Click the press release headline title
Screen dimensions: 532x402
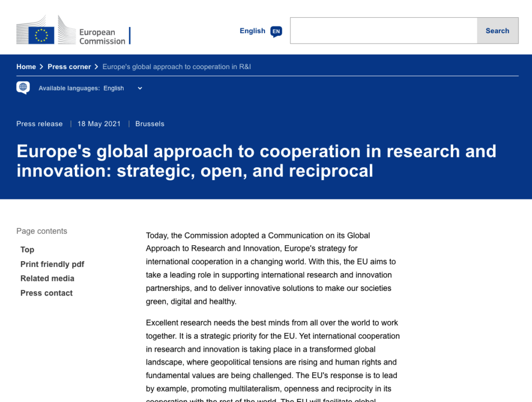click(x=256, y=161)
